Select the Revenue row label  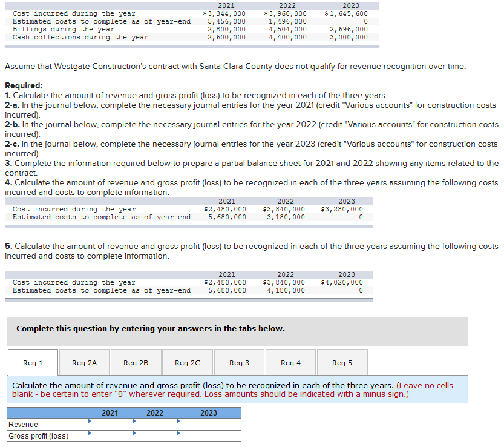point(23,424)
